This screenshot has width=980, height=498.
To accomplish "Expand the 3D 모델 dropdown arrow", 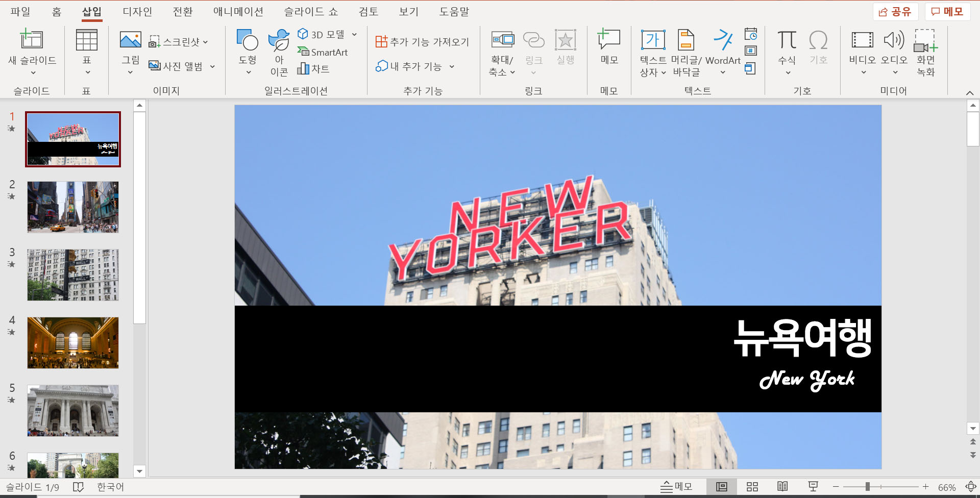I will coord(354,34).
